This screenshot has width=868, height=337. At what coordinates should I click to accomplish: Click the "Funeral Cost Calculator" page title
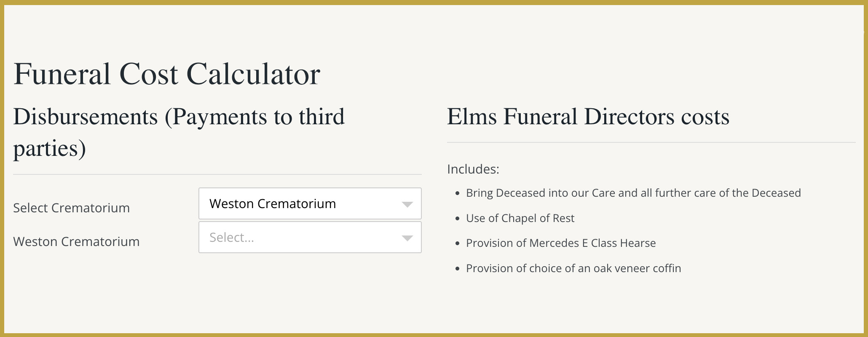tap(167, 75)
